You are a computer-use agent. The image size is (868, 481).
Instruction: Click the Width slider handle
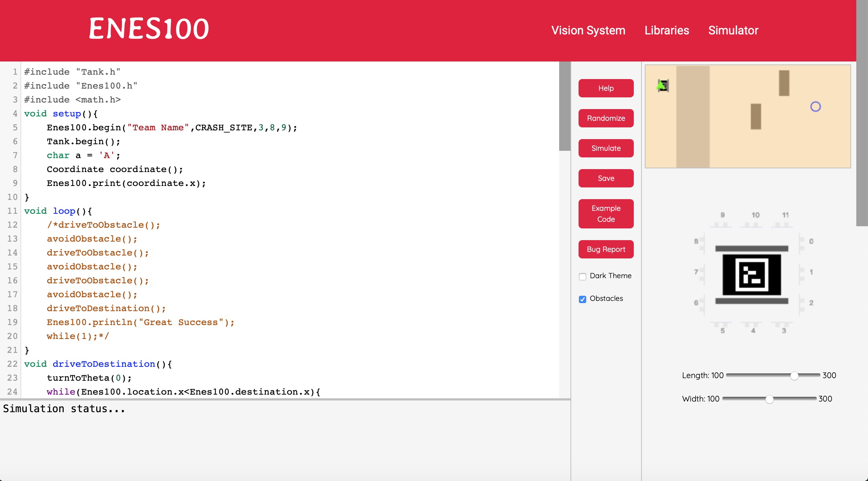pos(770,399)
